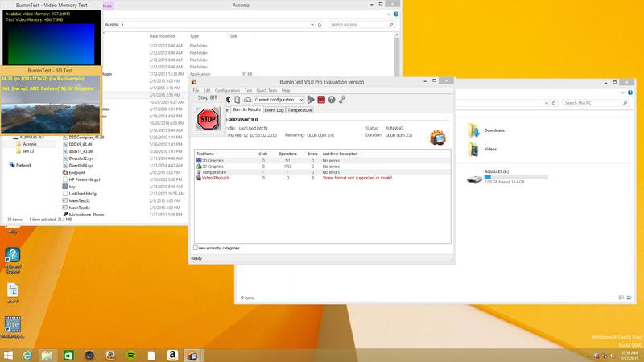Select HP Printer file.pcl
Viewport: 644px width, 362px height.
(85, 179)
